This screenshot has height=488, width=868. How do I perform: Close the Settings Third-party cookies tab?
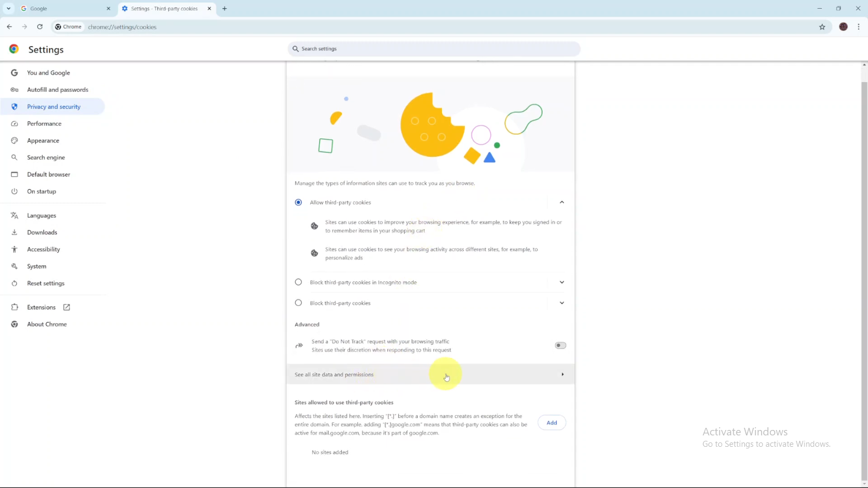(x=209, y=9)
